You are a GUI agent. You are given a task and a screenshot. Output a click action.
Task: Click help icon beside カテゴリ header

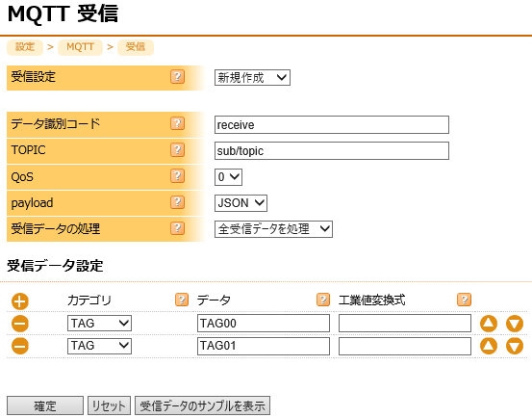pyautogui.click(x=182, y=300)
